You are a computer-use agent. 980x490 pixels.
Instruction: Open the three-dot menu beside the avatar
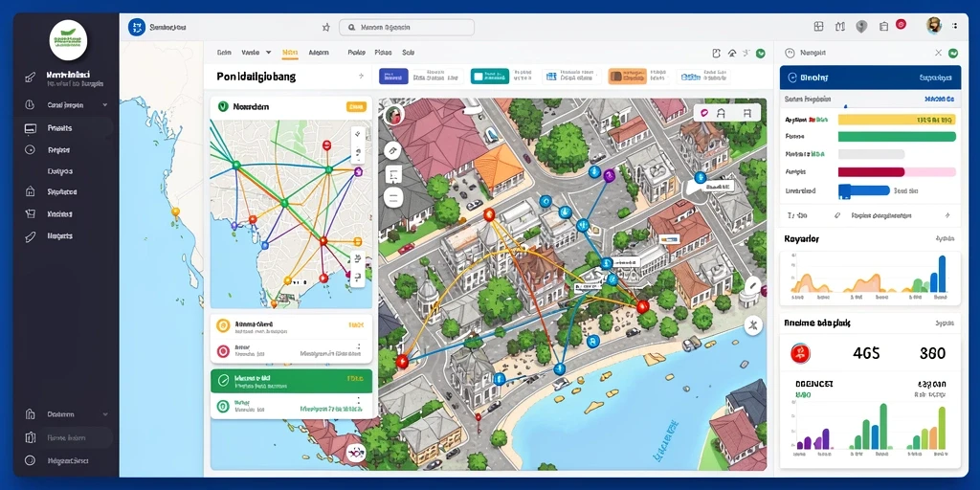coord(954,26)
